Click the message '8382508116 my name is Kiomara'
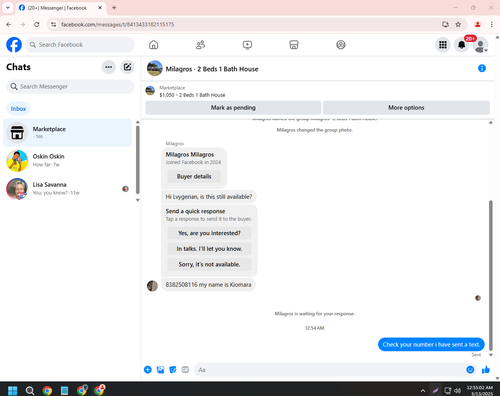This screenshot has width=500, height=396. coord(209,285)
